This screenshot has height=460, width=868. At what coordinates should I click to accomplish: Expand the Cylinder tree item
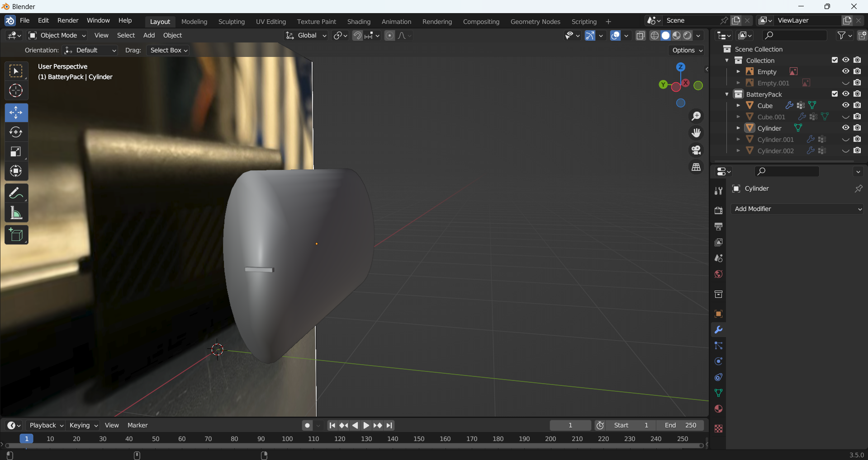coord(738,128)
